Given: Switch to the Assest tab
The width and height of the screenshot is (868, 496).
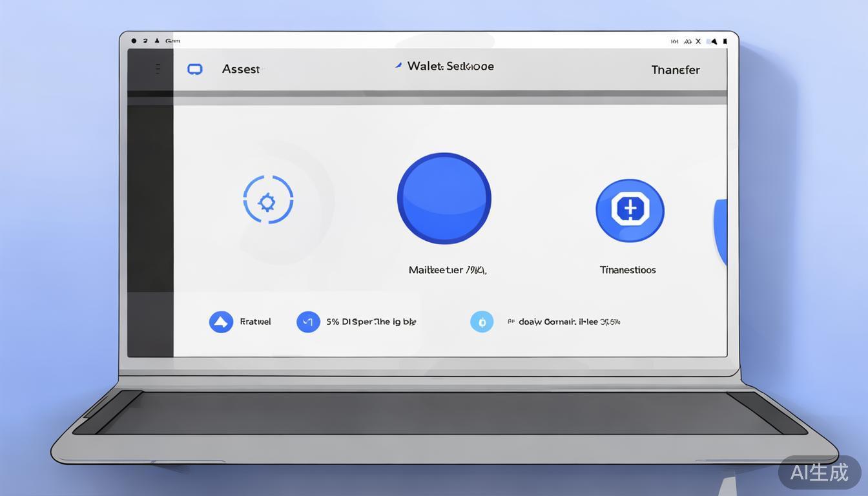Looking at the screenshot, I should pyautogui.click(x=241, y=69).
